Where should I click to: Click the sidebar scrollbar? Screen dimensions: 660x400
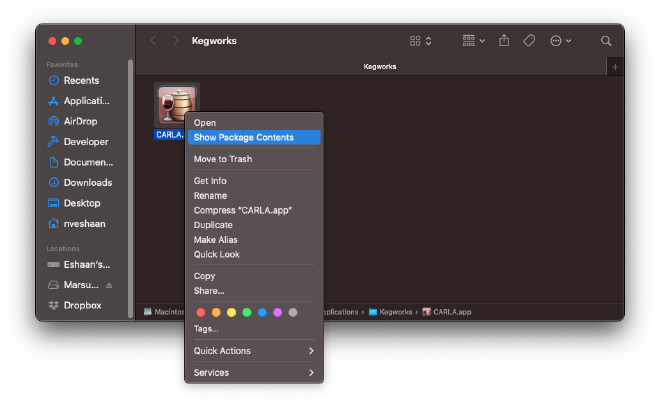130,189
